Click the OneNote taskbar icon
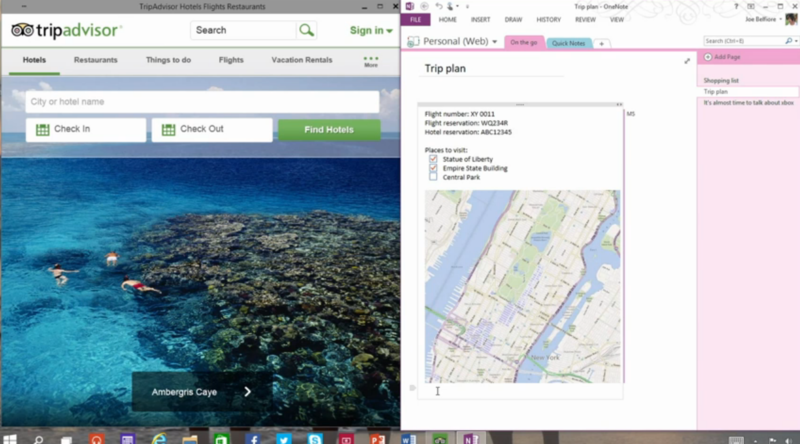The width and height of the screenshot is (800, 444). (x=470, y=439)
